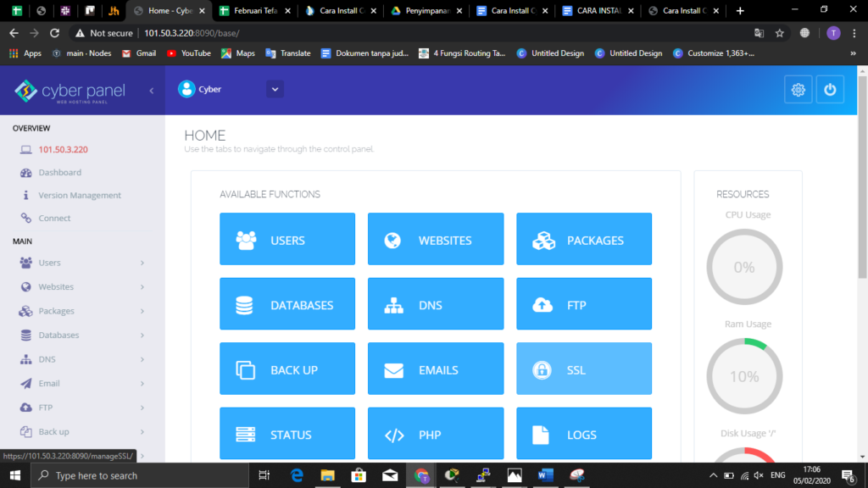
Task: Bookmark this page with the star icon
Action: pos(780,33)
